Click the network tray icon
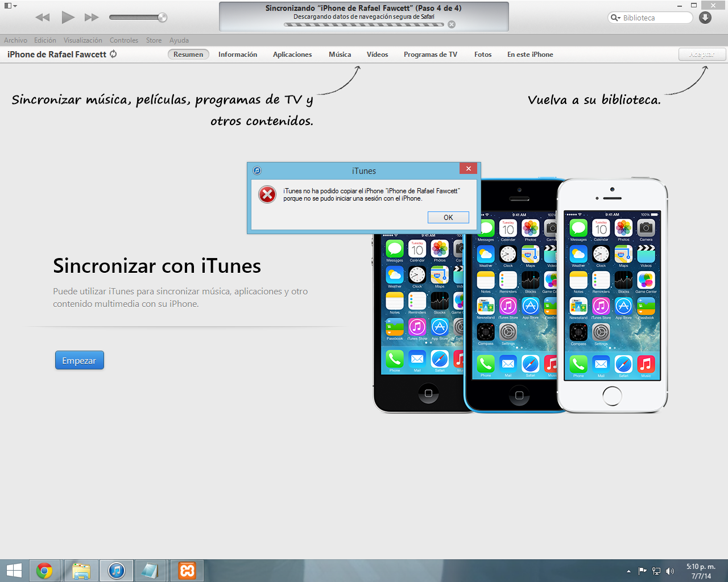Screen dimensions: 728x582 [656, 571]
